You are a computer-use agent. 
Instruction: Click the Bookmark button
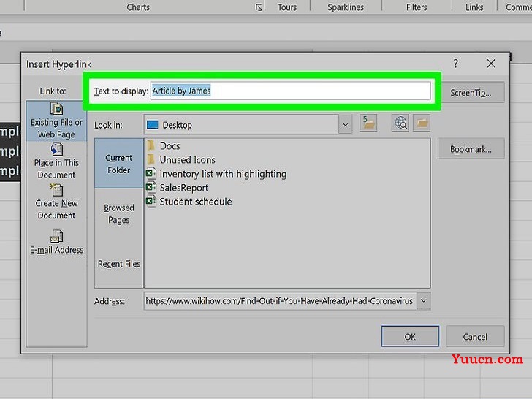tap(471, 149)
